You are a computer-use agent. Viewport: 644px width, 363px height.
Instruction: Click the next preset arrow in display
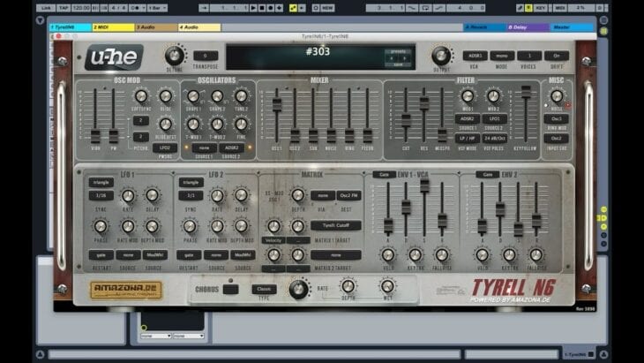[405, 58]
